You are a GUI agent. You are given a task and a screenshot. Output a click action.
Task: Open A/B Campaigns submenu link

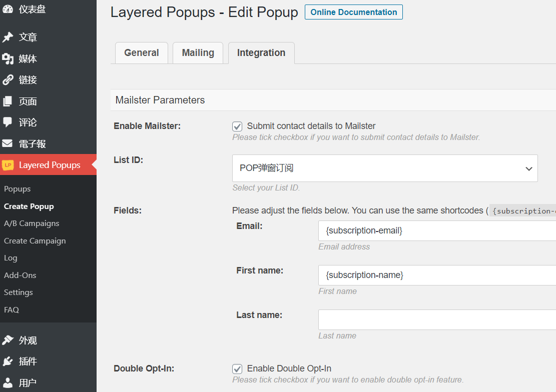(x=32, y=223)
